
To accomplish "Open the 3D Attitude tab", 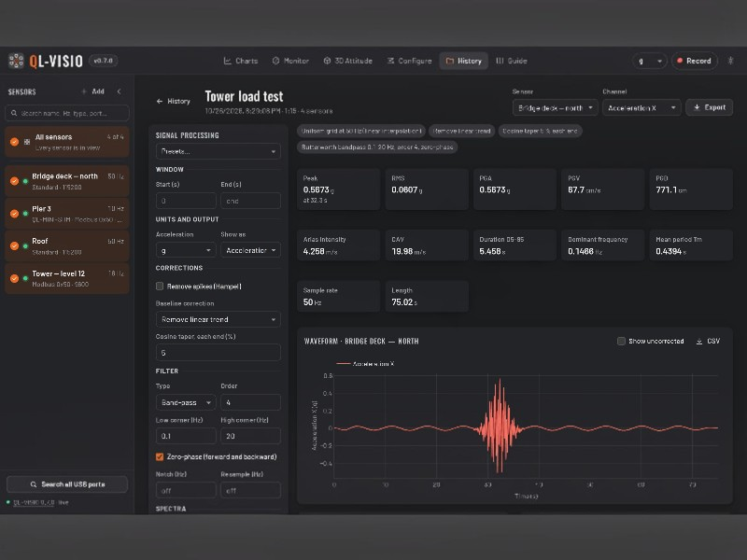I will tap(347, 61).
